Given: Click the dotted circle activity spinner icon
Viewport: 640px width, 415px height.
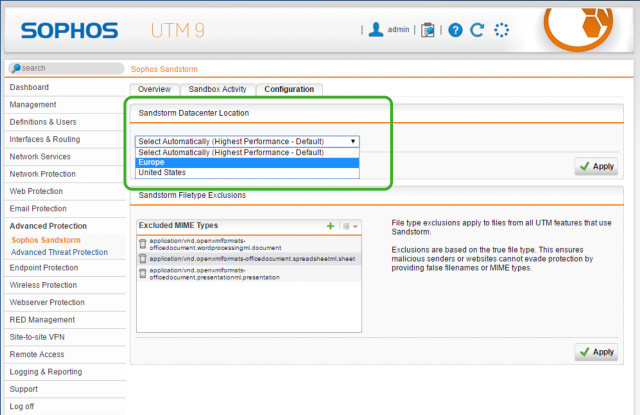Looking at the screenshot, I should (501, 30).
